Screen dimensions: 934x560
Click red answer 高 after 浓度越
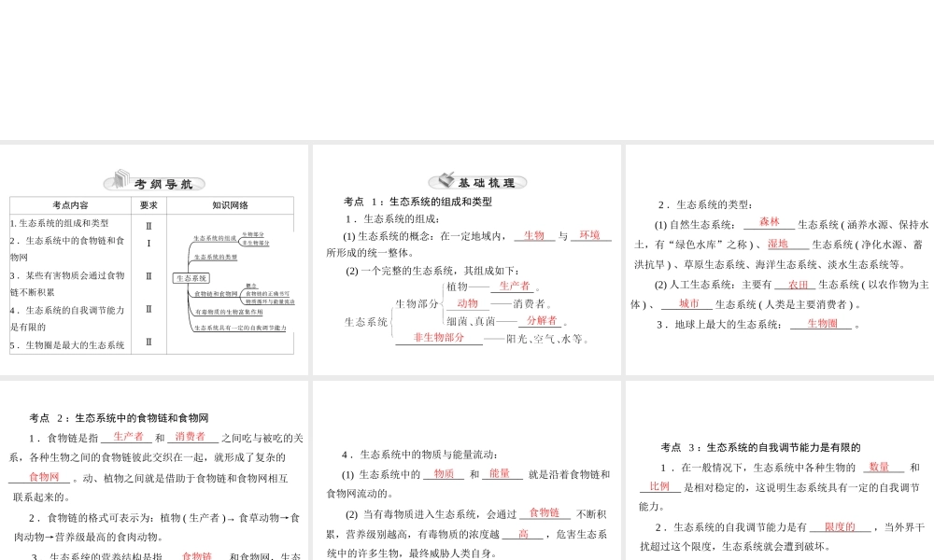[523, 534]
